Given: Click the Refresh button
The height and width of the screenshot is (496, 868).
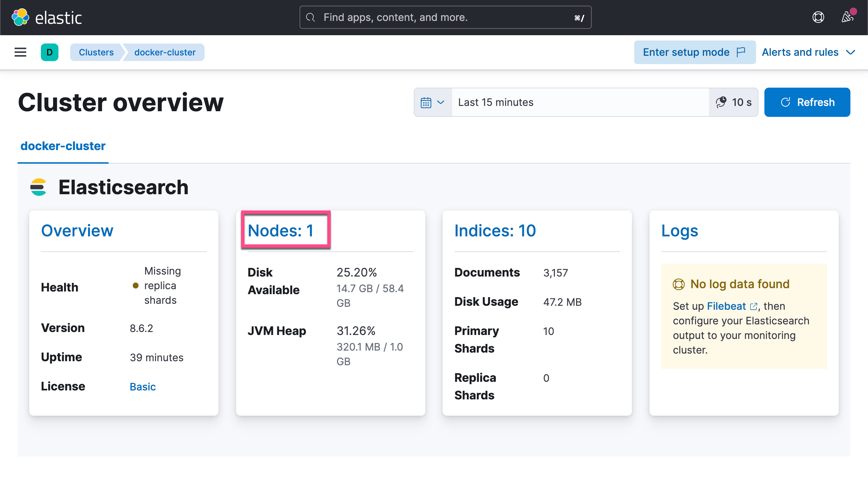Looking at the screenshot, I should (807, 102).
